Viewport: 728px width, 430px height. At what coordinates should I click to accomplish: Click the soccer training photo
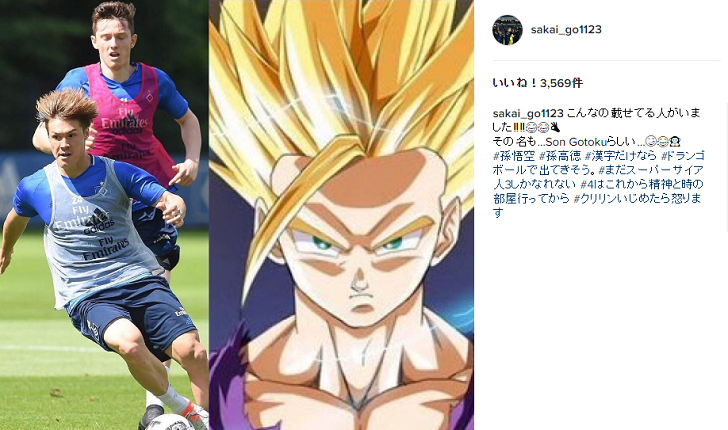[x=104, y=215]
